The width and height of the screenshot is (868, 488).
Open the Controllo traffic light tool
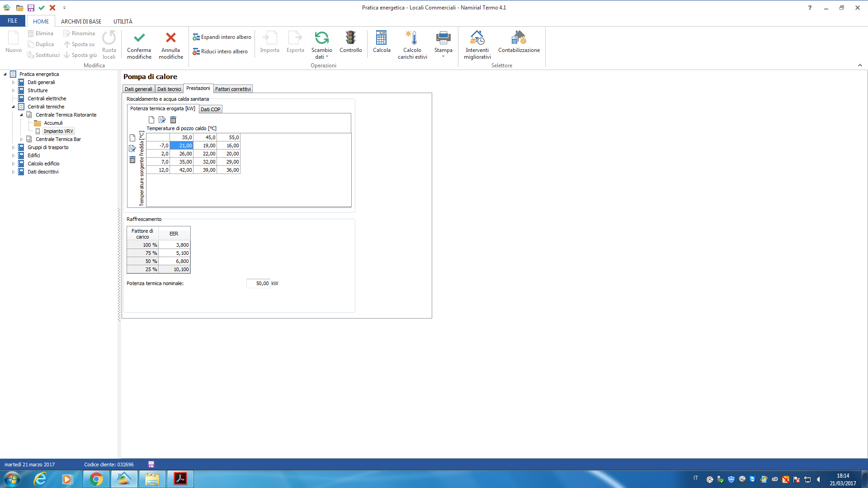click(350, 38)
